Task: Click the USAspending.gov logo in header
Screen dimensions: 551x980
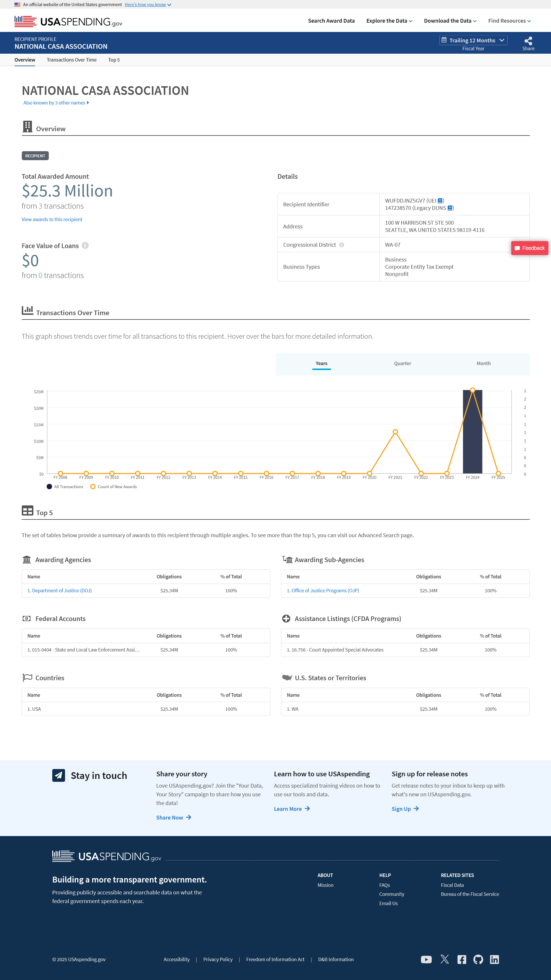Action: click(x=68, y=21)
